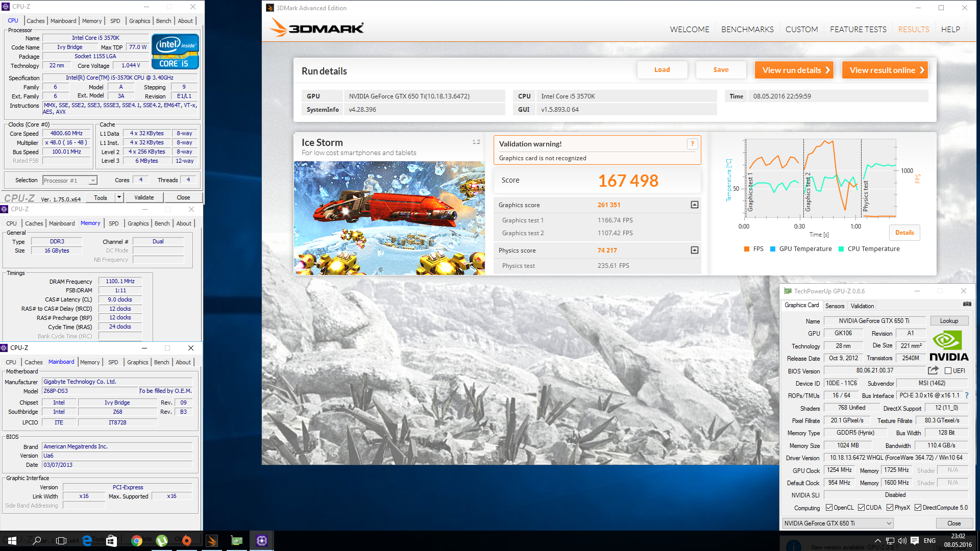This screenshot has width=980, height=551.
Task: Switch to the Sensors tab in GPU-Z
Action: 835,306
